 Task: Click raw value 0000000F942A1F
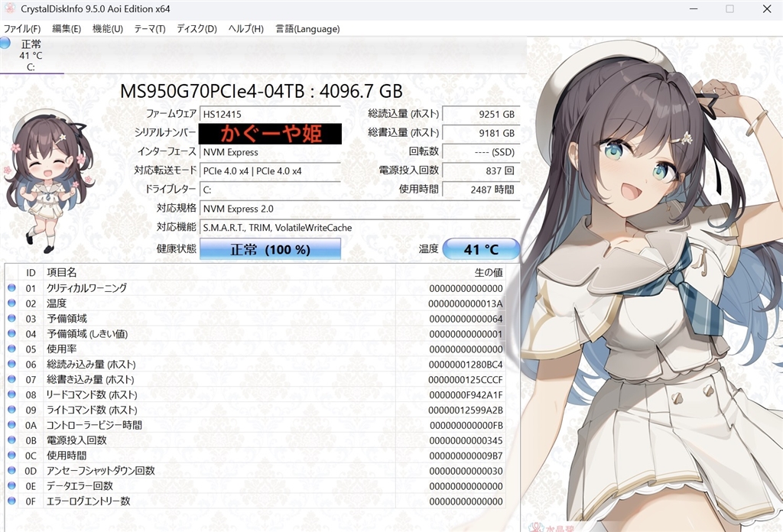pos(466,394)
